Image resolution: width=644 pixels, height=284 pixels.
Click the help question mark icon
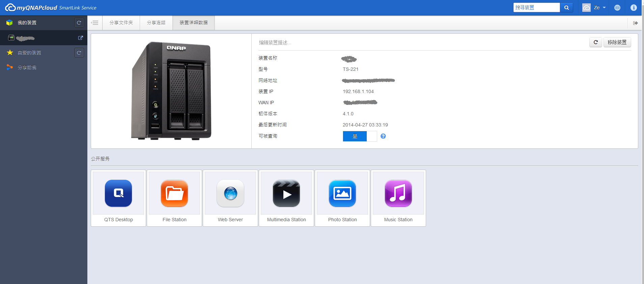383,136
